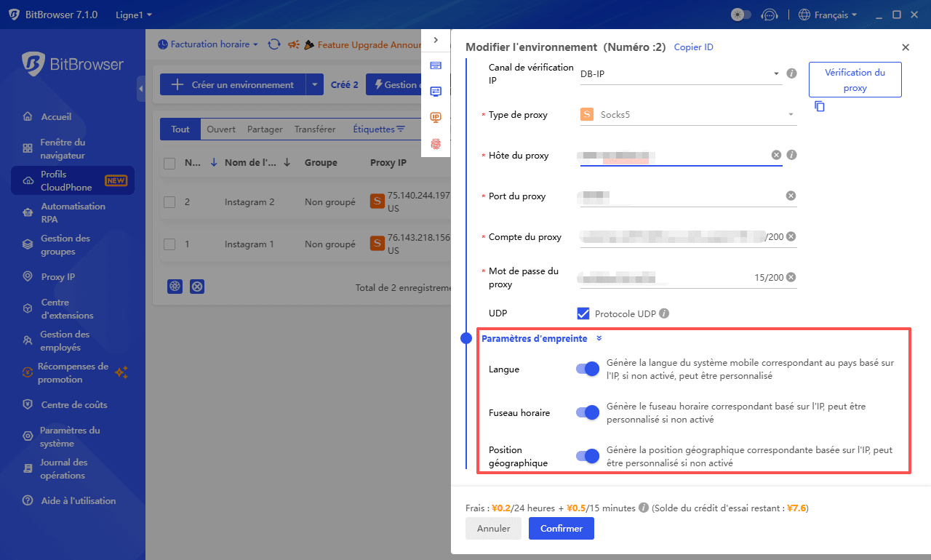The width and height of the screenshot is (931, 560).
Task: Click the copy icon below Vérification du proxy
Action: [x=820, y=106]
